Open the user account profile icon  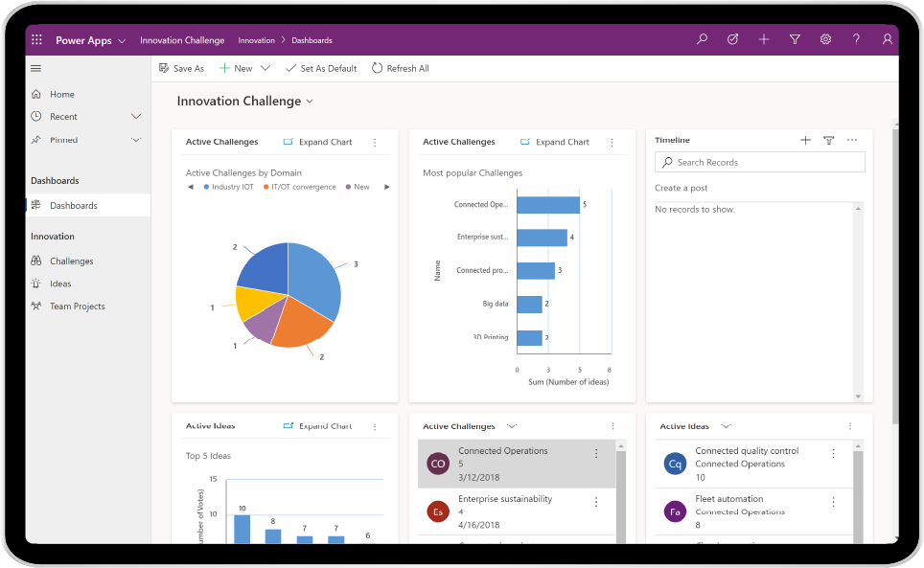click(x=888, y=40)
